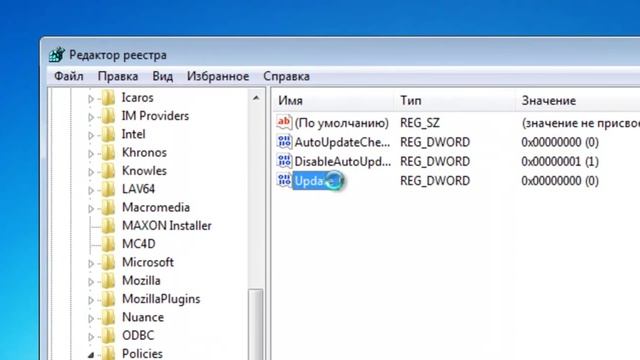Select the Khronos folder icon
Image resolution: width=640 pixels, height=360 pixels.
tap(108, 153)
